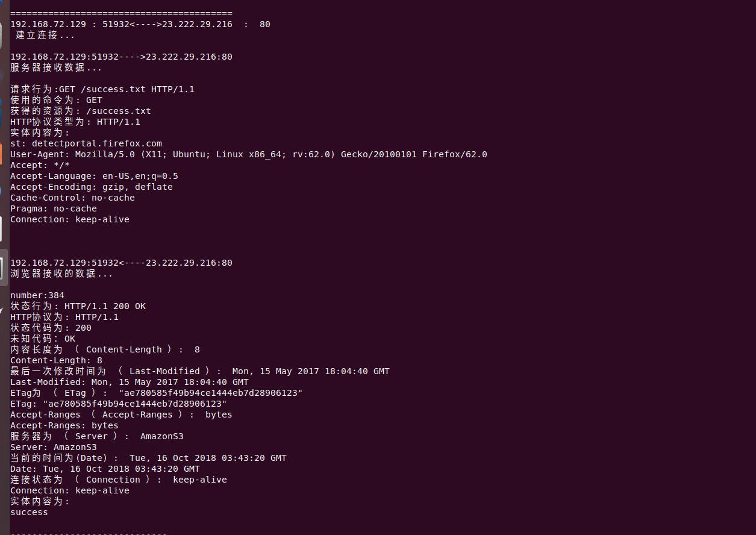
Task: Click the plain Date: Tue, 16 Oct 2018 line
Action: pyautogui.click(x=105, y=469)
